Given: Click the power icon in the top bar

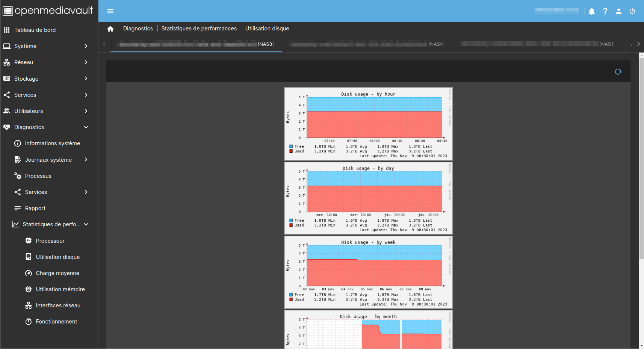Looking at the screenshot, I should point(632,11).
